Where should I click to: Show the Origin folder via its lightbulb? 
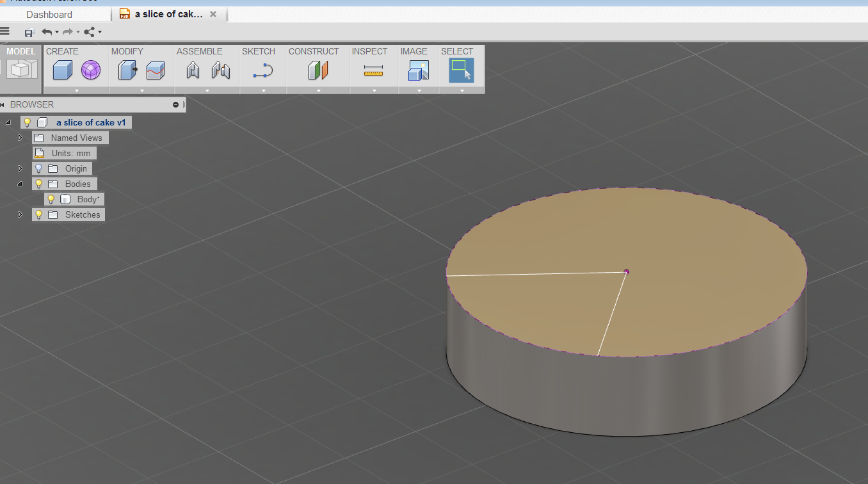[38, 168]
